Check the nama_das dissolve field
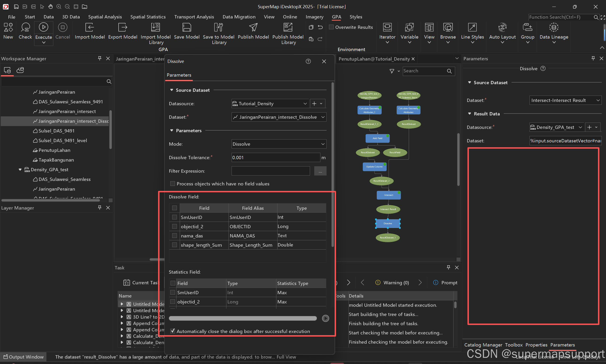This screenshot has width=606, height=364. pyautogui.click(x=174, y=236)
